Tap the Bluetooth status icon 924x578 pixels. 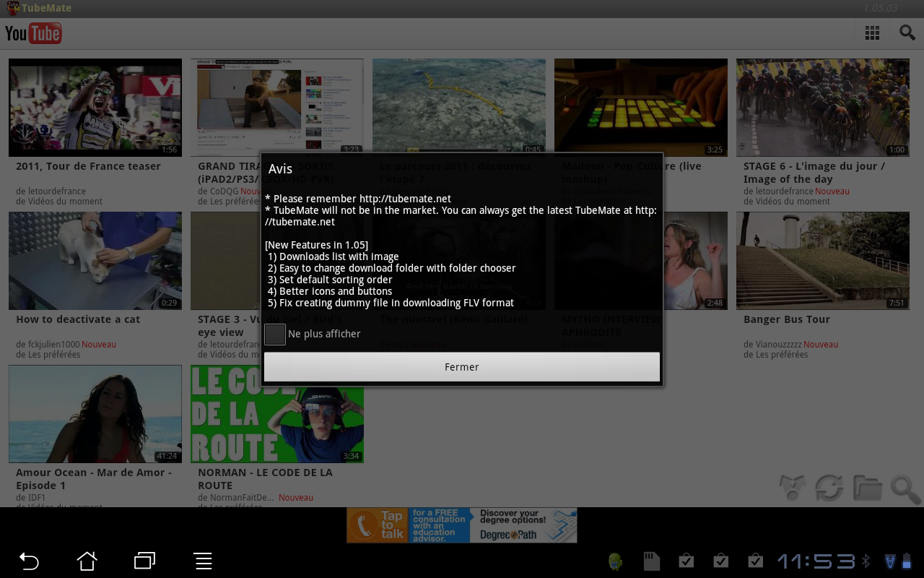(866, 561)
